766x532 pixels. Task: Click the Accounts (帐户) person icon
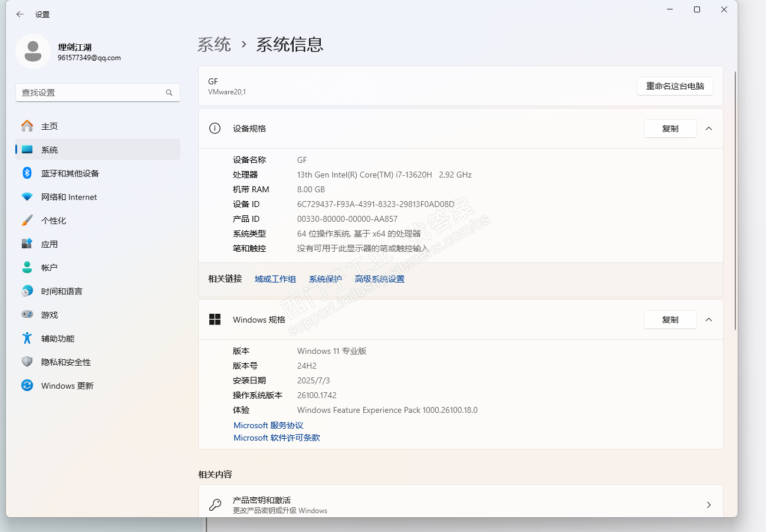(x=27, y=268)
